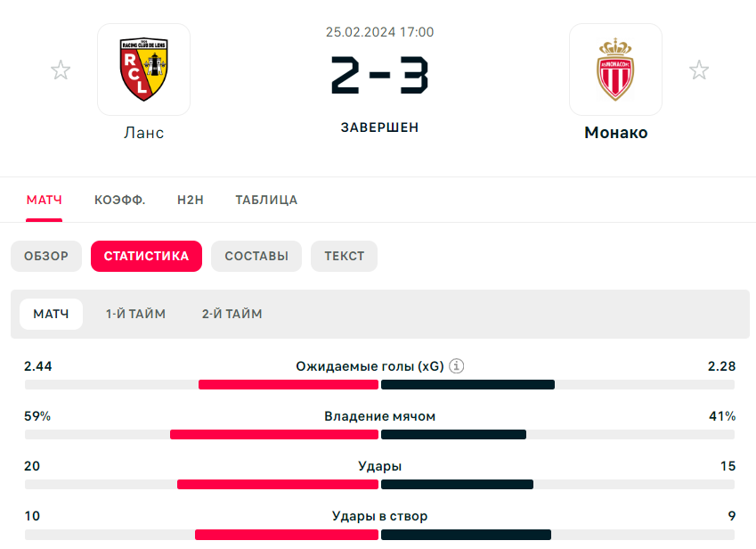The height and width of the screenshot is (549, 756).
Task: Click the 2-3 match score
Action: point(380,75)
